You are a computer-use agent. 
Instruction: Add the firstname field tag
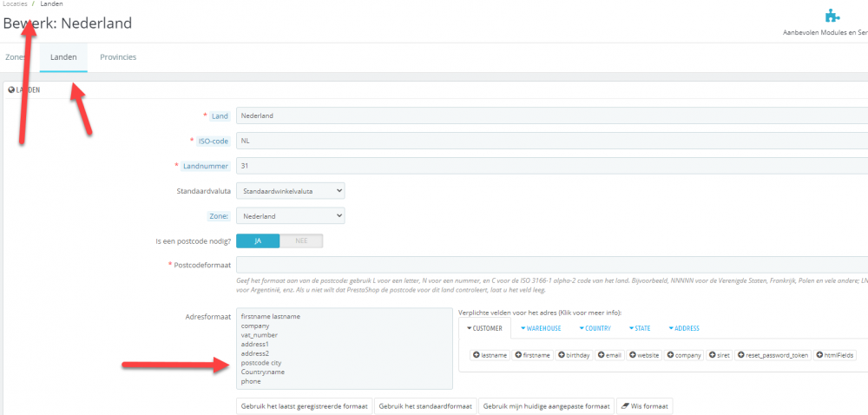pos(533,355)
